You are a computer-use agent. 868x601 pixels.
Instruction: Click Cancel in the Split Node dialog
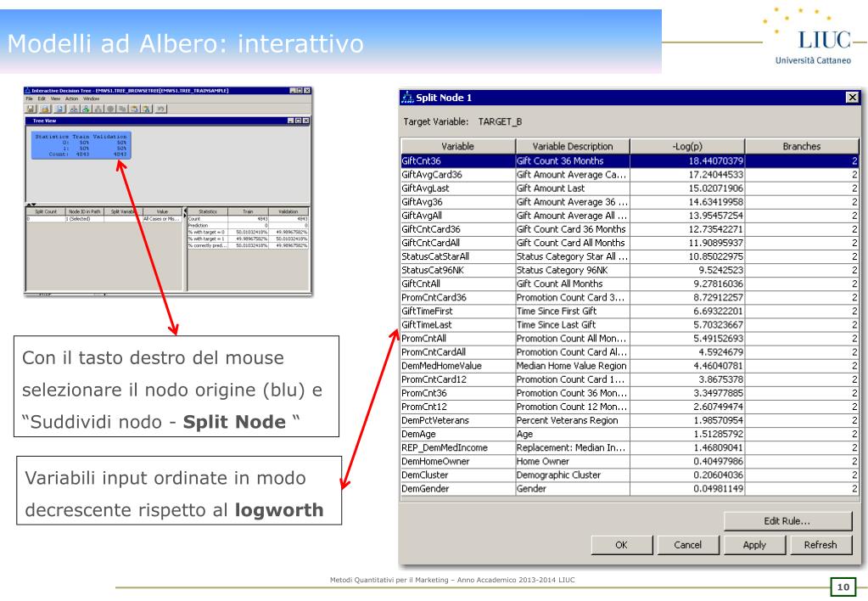click(x=688, y=544)
